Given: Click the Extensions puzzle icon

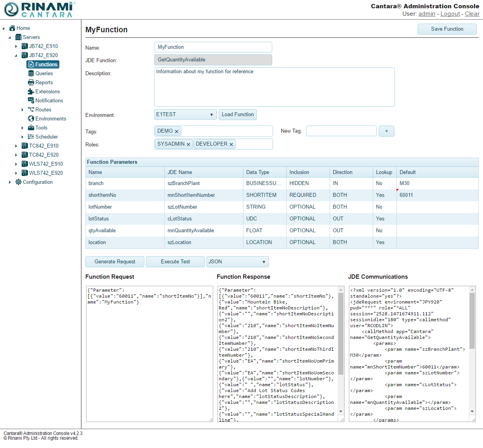Looking at the screenshot, I should tap(31, 91).
